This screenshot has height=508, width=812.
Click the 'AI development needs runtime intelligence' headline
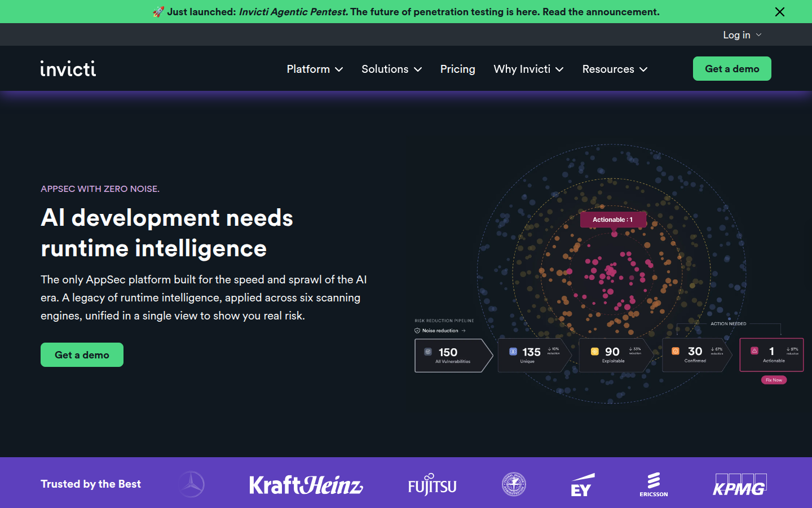click(167, 233)
